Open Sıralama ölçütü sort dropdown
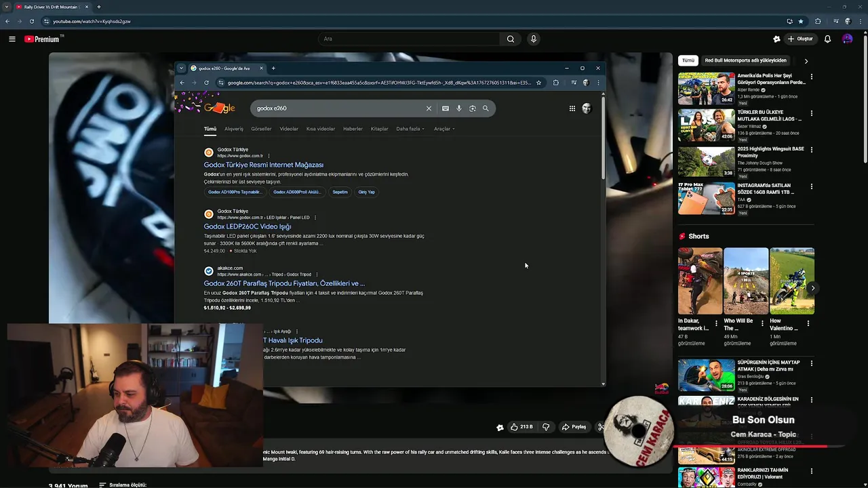 (x=123, y=485)
